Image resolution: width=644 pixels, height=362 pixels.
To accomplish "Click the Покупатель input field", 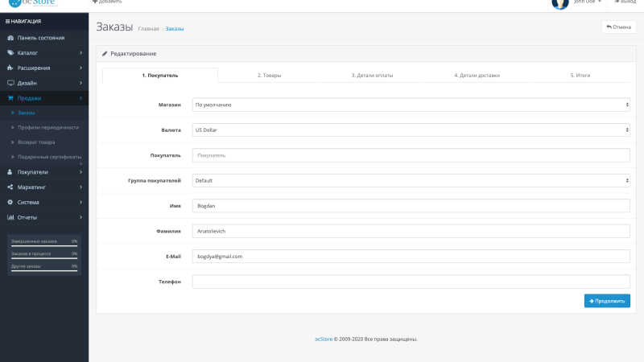I will (x=411, y=155).
